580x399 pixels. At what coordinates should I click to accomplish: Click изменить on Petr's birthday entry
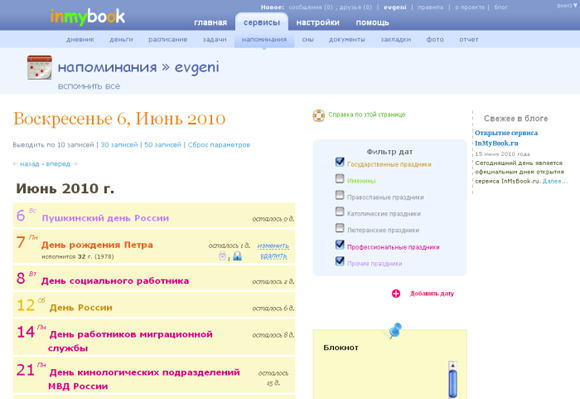click(273, 246)
